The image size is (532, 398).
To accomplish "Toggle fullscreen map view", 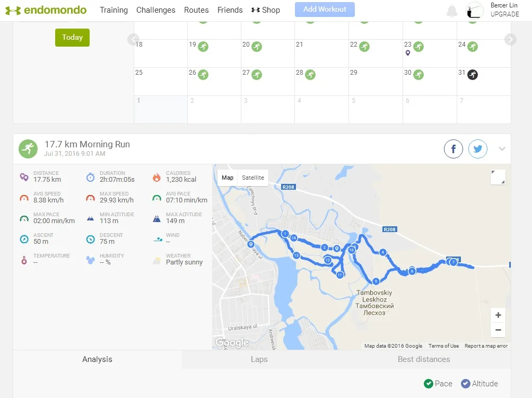I will (x=498, y=177).
